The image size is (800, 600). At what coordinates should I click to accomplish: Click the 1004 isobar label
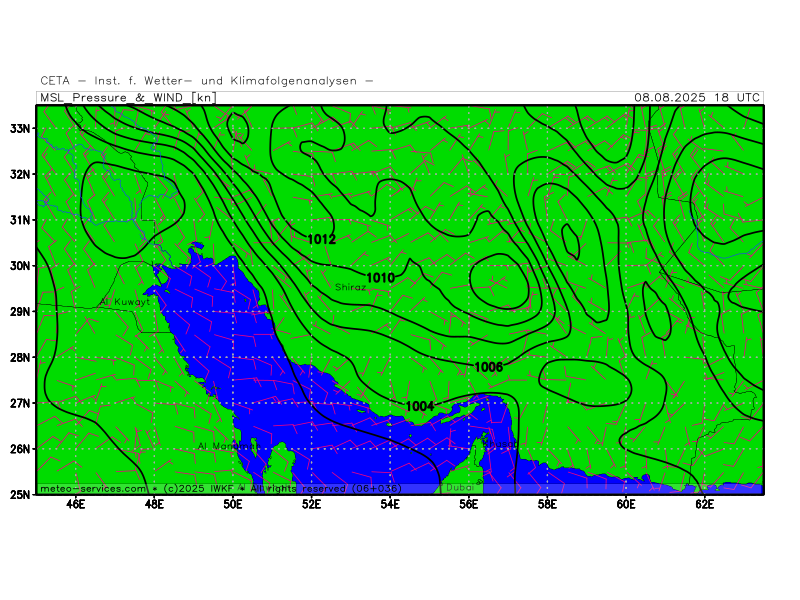pos(420,406)
